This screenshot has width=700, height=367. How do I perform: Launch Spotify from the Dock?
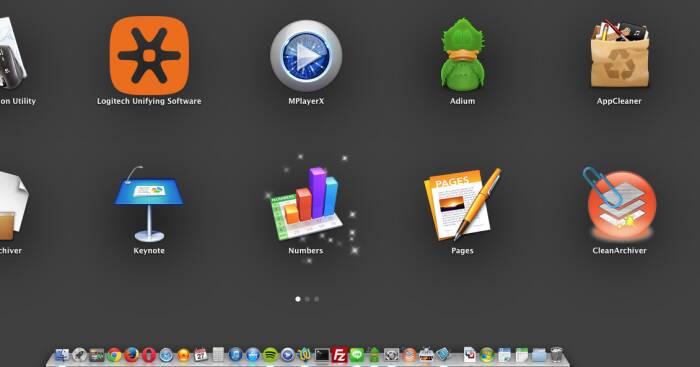pyautogui.click(x=270, y=355)
